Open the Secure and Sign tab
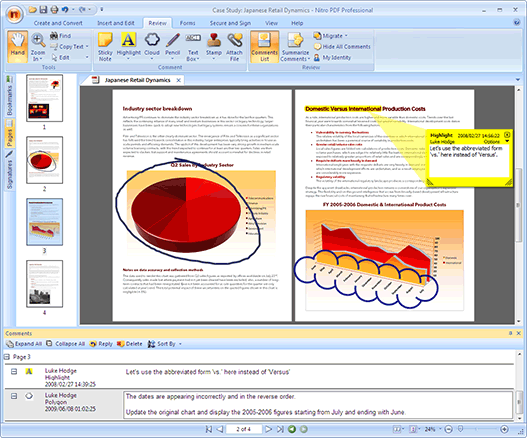 230,23
